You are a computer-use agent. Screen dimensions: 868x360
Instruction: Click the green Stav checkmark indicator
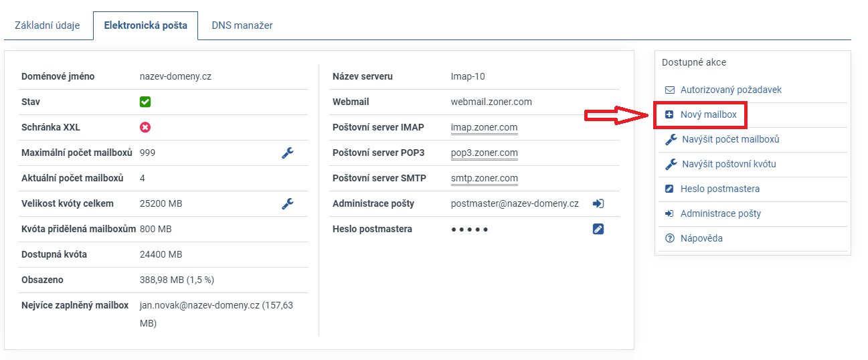tap(145, 102)
